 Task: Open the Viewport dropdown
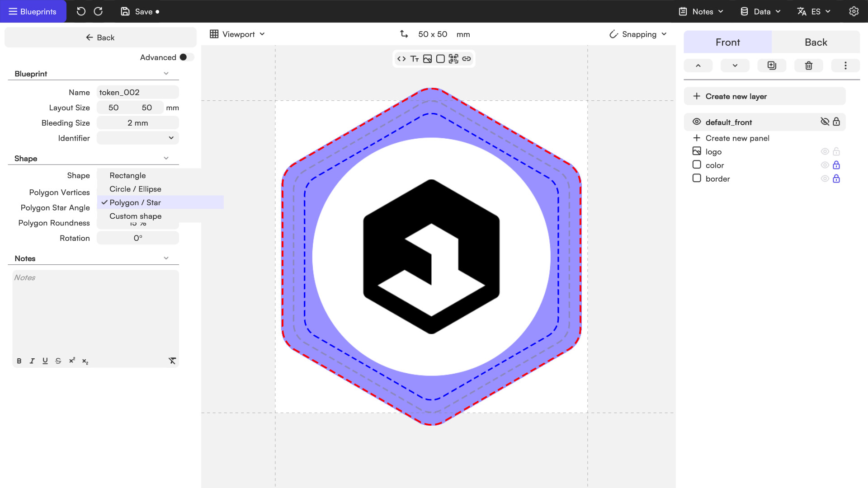[x=236, y=34]
